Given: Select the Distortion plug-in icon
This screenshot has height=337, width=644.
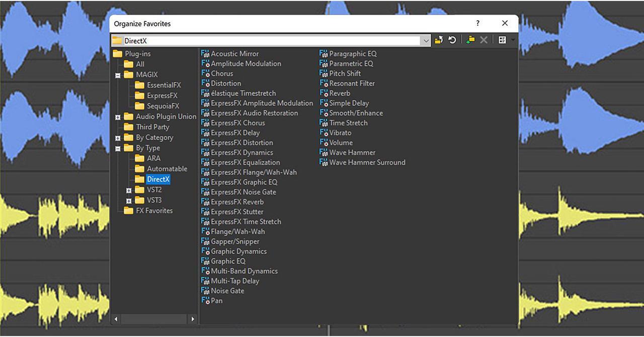Looking at the screenshot, I should tap(205, 83).
